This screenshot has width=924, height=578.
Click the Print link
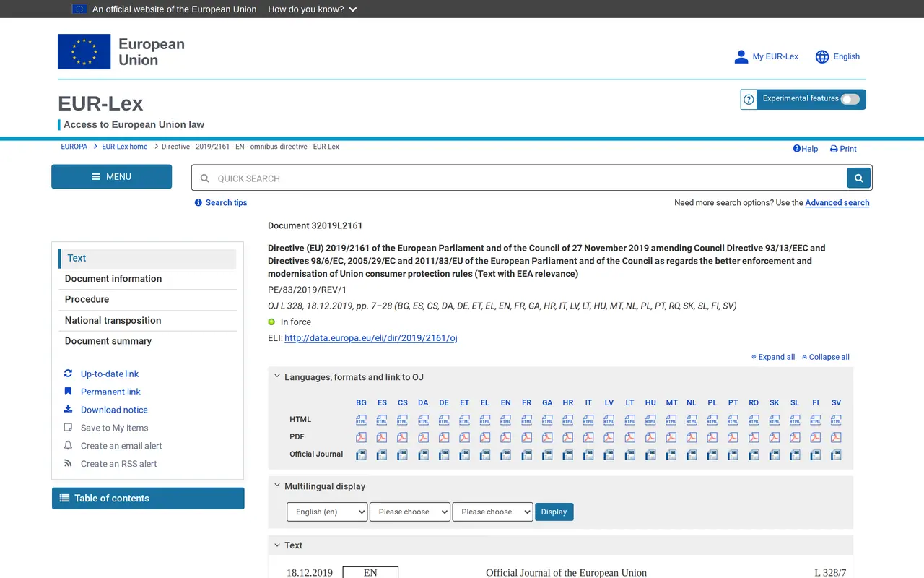point(843,149)
